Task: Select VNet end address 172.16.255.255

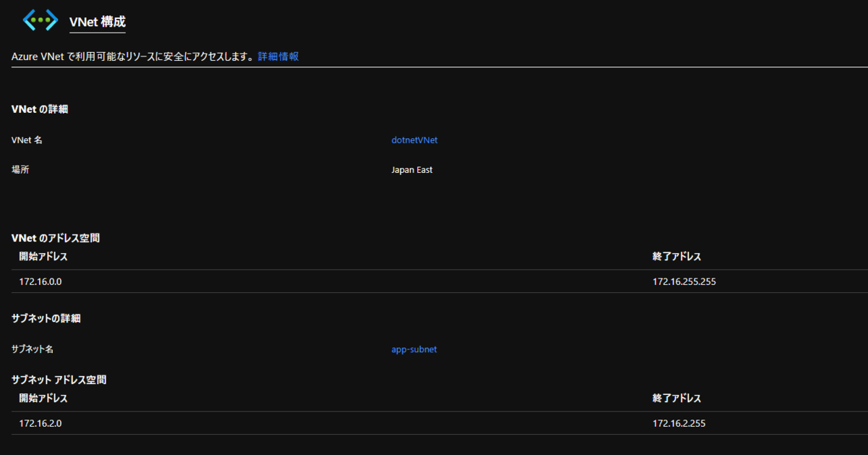Action: point(684,281)
